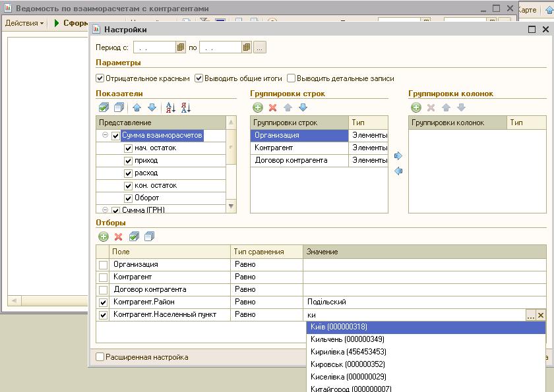
Task: Move the selected row grouping down
Action: [303, 107]
